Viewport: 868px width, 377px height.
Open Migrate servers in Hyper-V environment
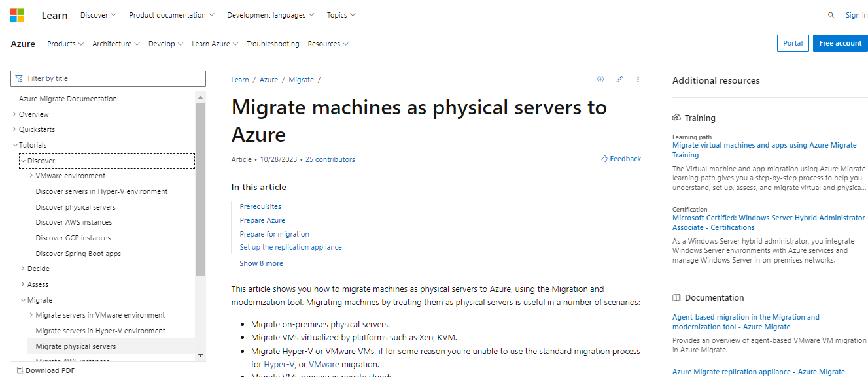pos(100,331)
